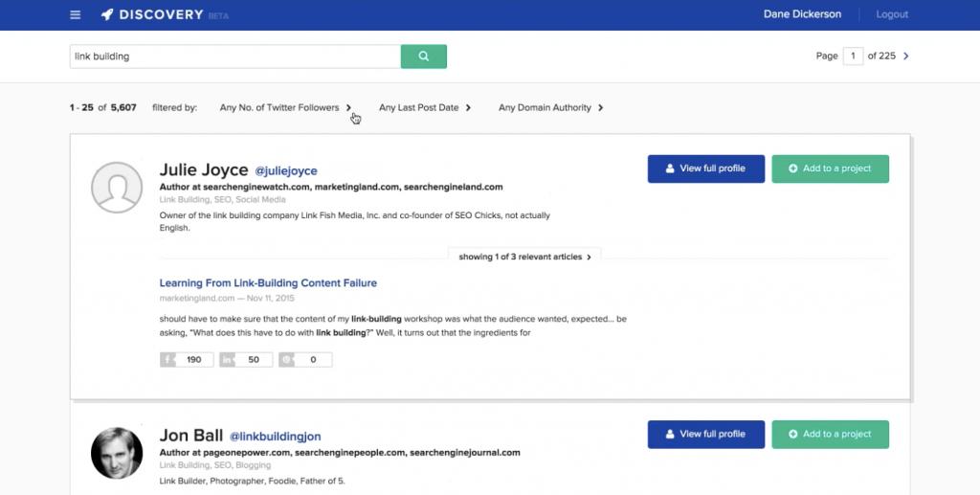Click marketingland.com — Nov 11, 2015 text
The width and height of the screenshot is (980, 495).
click(227, 299)
